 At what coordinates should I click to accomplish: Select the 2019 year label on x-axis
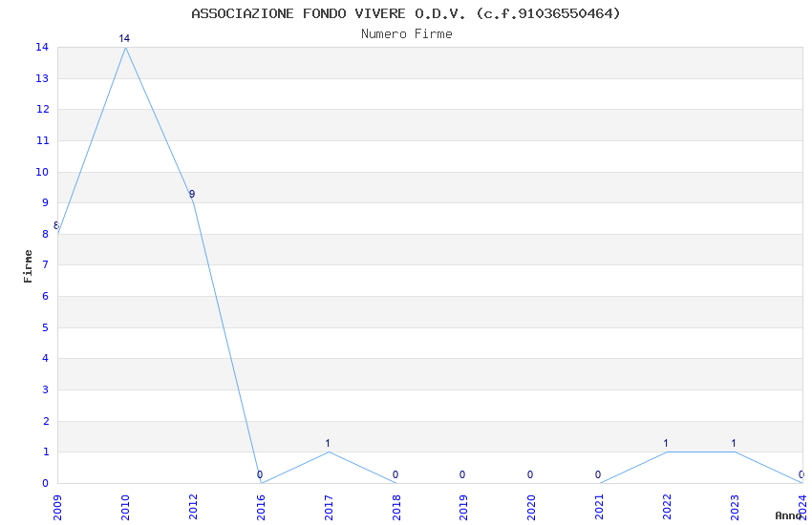point(463,507)
